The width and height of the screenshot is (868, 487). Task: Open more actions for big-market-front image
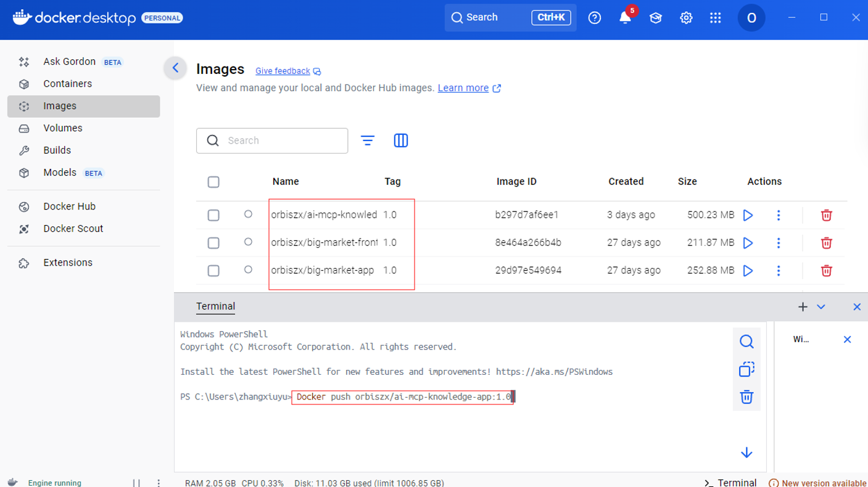(x=779, y=243)
